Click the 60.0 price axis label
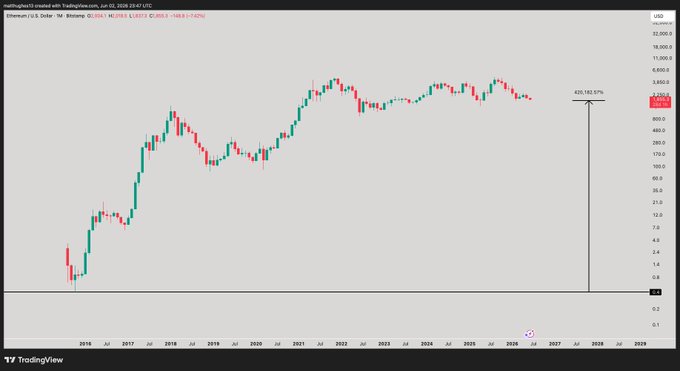Screen dimensions: 680x371 click(657, 178)
